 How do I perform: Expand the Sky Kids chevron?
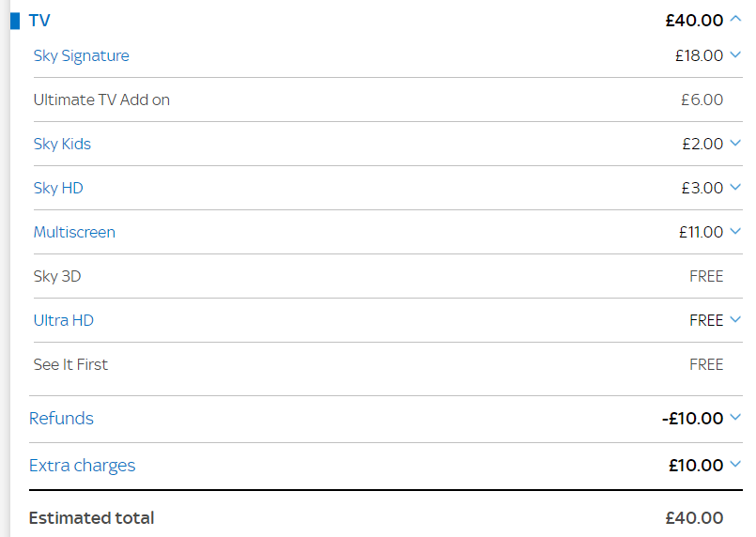(x=735, y=143)
